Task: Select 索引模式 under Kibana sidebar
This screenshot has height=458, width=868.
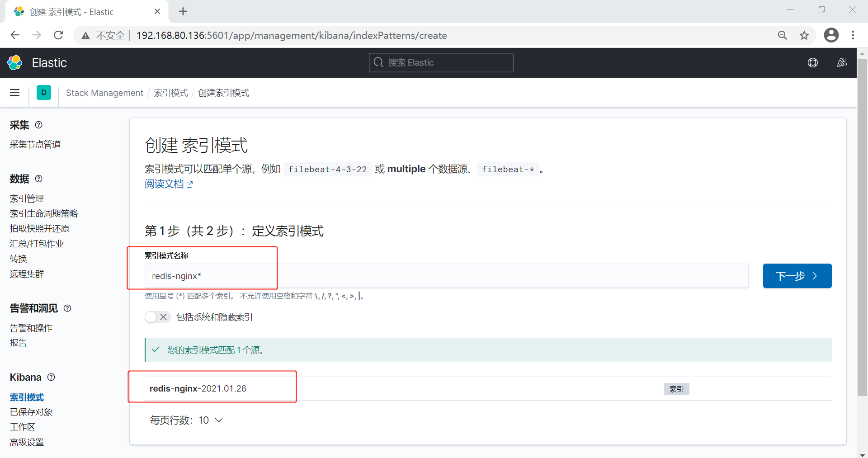Action: point(27,397)
